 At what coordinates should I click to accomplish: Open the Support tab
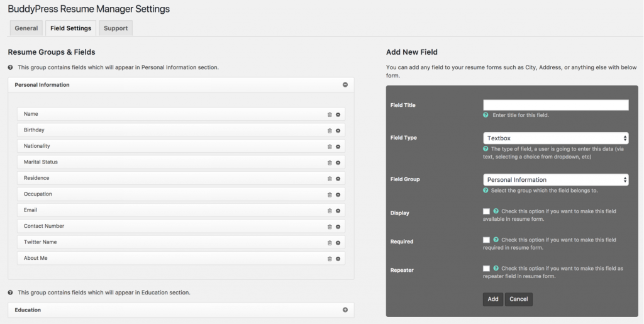[x=116, y=28]
